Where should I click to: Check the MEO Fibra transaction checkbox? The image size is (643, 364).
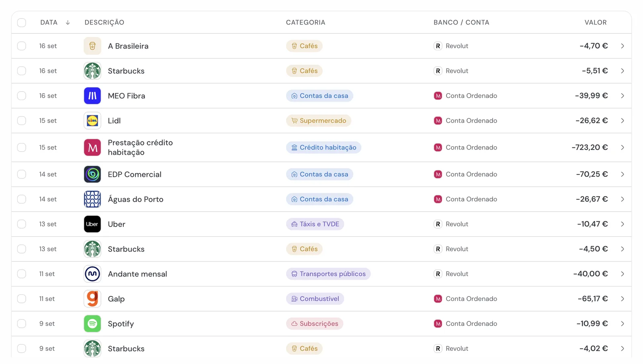point(22,96)
